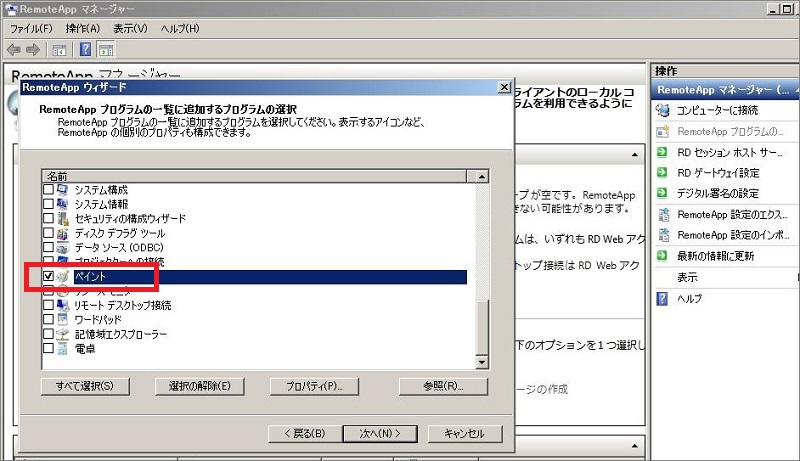Click the コンピューターに接続 icon in actions pane

(x=663, y=110)
